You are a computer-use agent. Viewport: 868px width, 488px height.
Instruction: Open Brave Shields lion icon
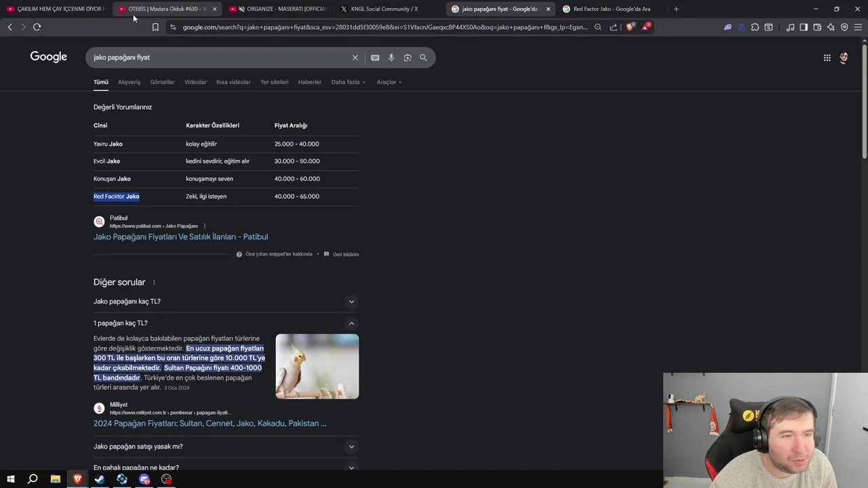pos(630,27)
